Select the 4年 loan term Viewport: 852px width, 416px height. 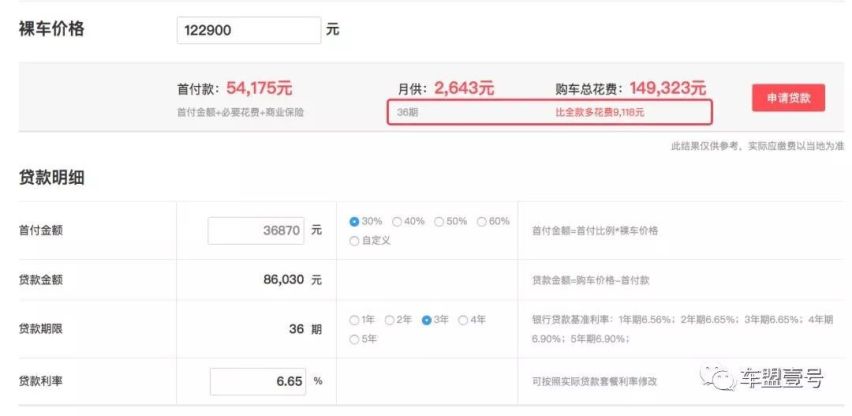463,320
